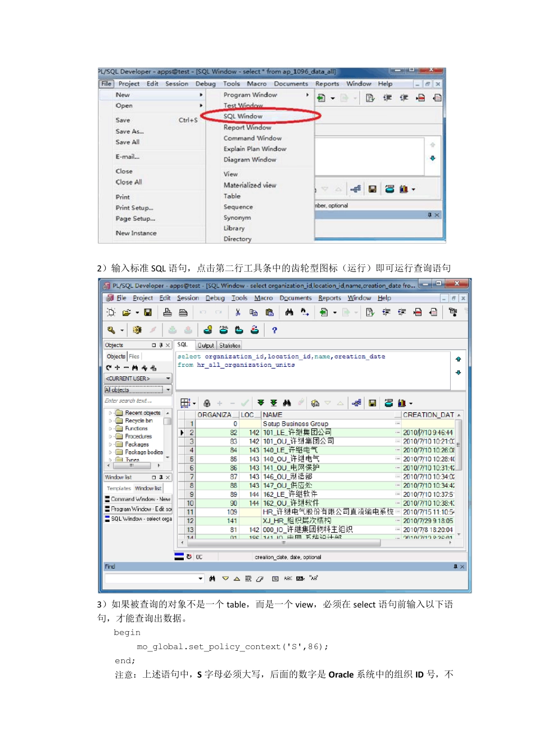Image resolution: width=534 pixels, height=756 pixels.
Task: Expand the Recent objects tree folder
Action: point(110,413)
